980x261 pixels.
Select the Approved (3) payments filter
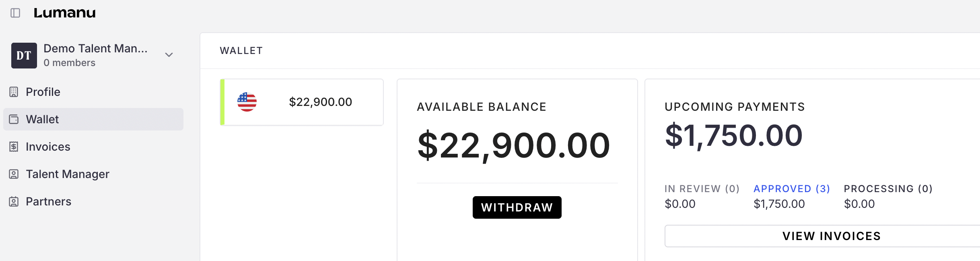(x=791, y=189)
